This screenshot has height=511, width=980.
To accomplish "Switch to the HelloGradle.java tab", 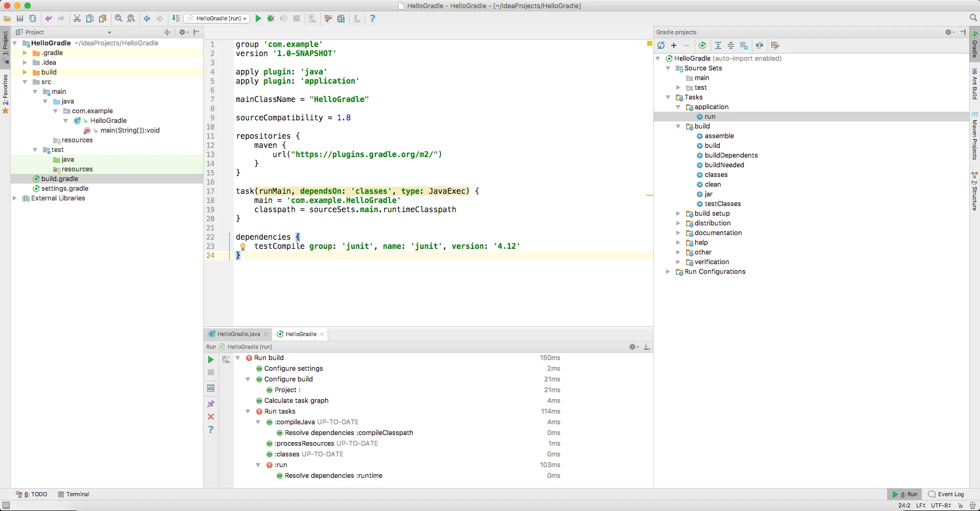I will coord(238,335).
